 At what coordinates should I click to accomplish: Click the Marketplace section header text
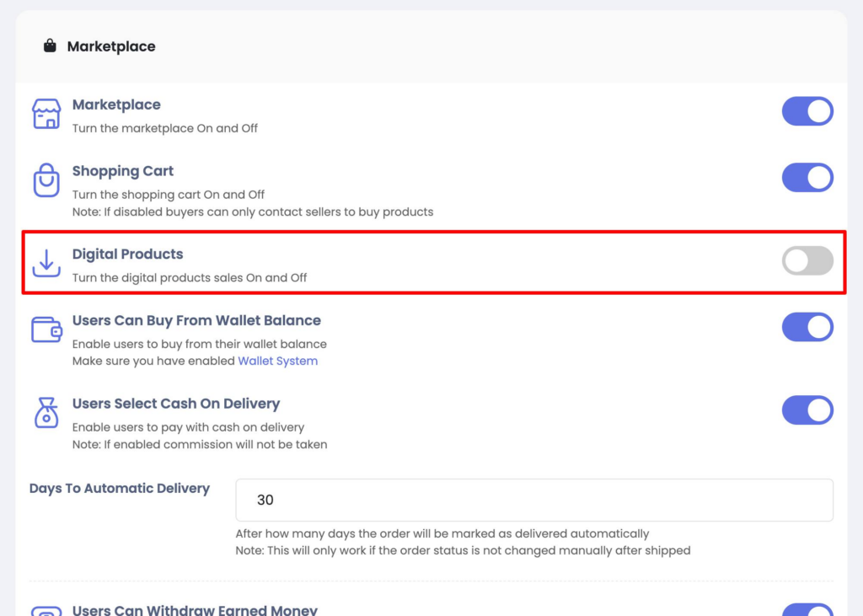pyautogui.click(x=111, y=46)
